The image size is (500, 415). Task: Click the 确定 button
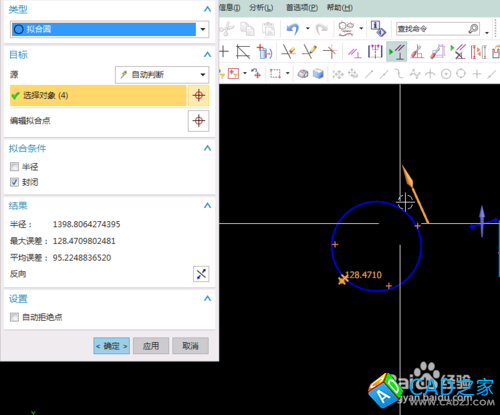click(112, 346)
